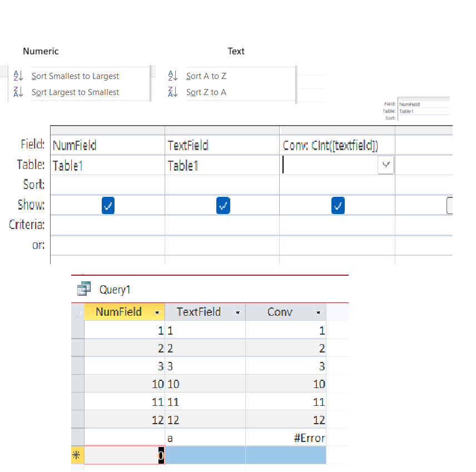Select the NumField column header in Query1

pos(117,312)
